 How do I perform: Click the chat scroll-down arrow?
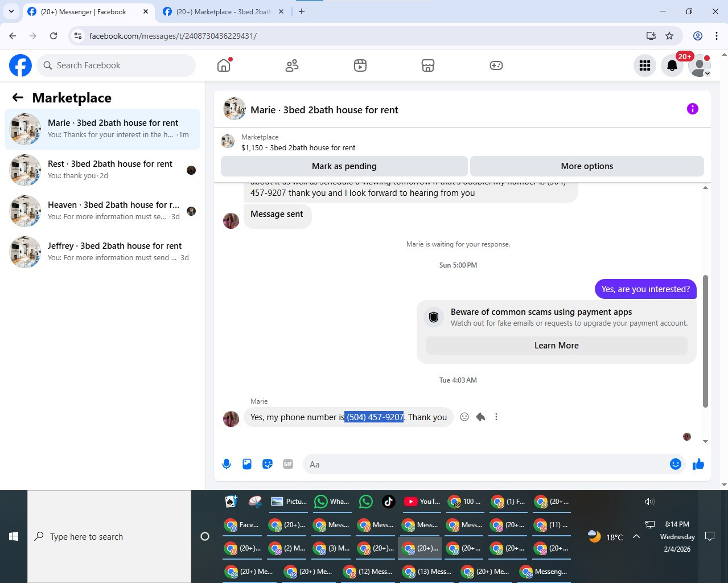(x=705, y=441)
